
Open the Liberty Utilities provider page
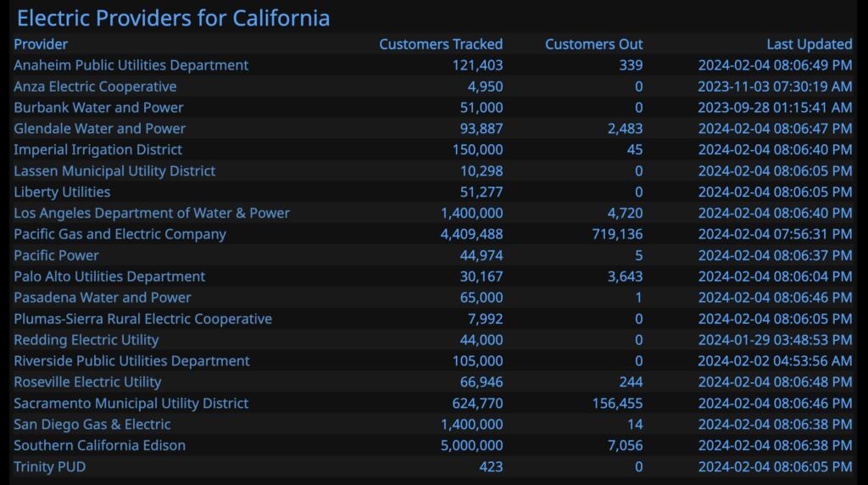62,192
